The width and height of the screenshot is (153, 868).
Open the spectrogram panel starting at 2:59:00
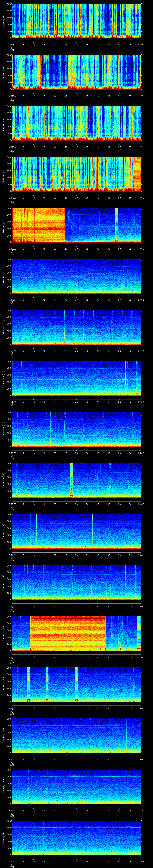click(77, 786)
